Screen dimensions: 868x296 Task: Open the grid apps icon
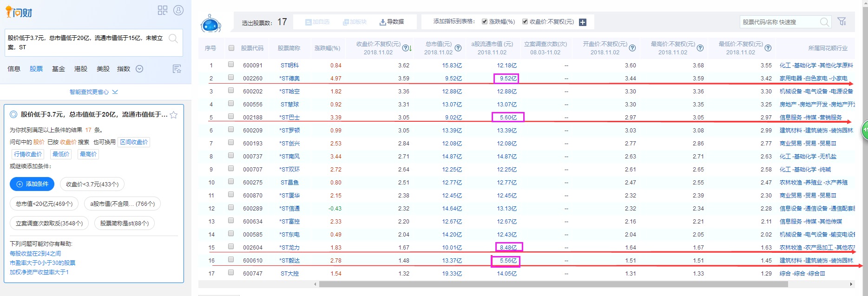163,10
